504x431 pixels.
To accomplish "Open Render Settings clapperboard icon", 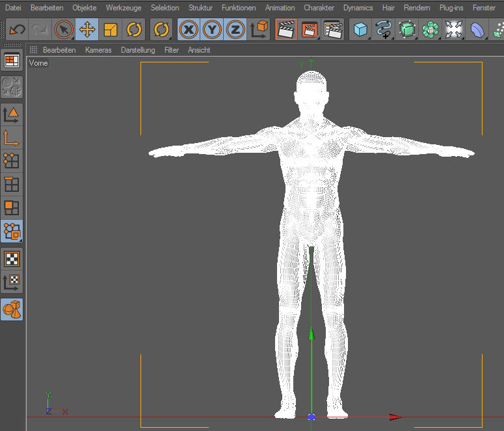I will tap(332, 30).
